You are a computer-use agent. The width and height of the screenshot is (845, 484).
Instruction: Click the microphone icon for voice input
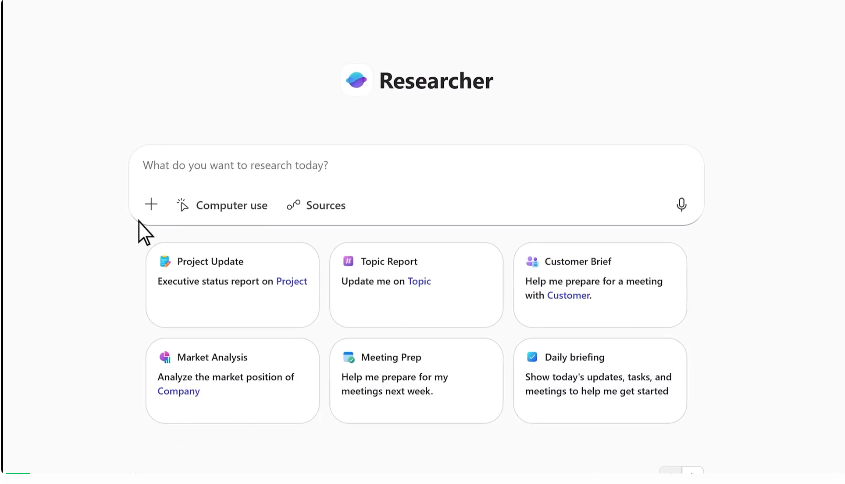(681, 205)
